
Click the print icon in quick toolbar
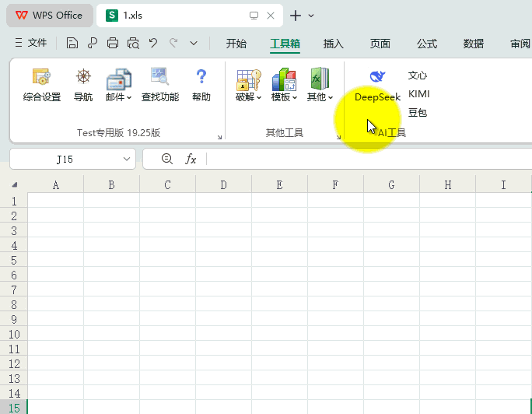tap(113, 44)
